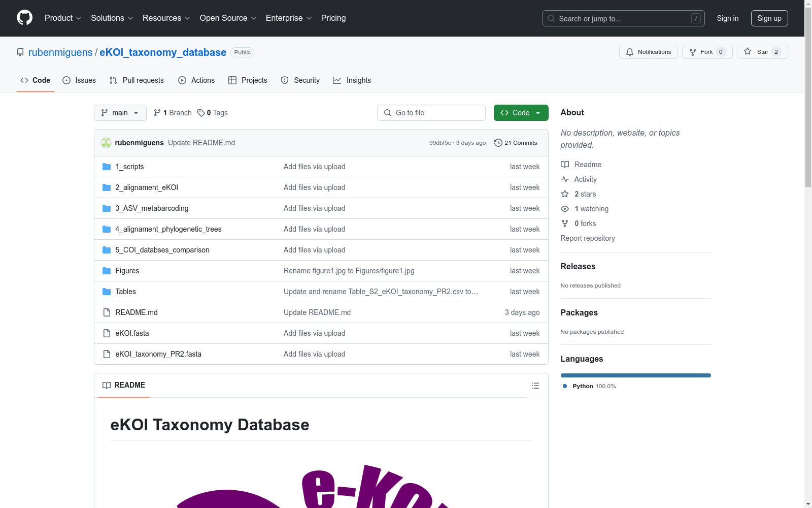Viewport: 812px width, 508px height.
Task: Click the folder icon for 5_COI_databses_comparison
Action: [x=107, y=250]
